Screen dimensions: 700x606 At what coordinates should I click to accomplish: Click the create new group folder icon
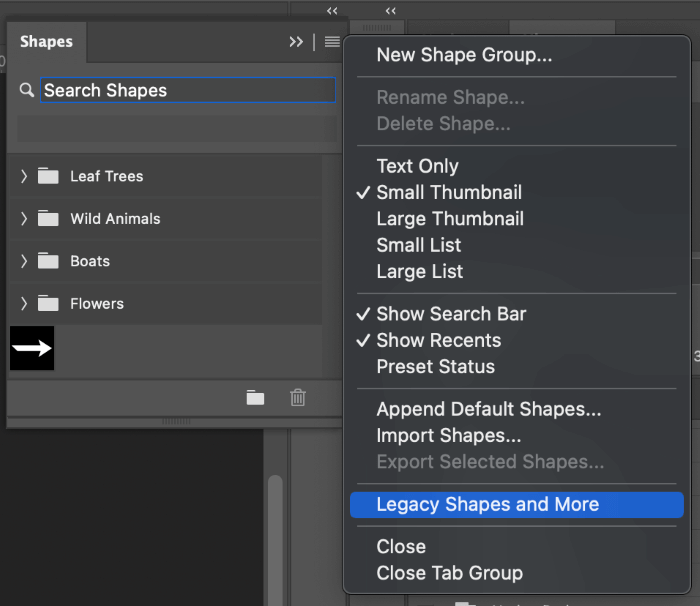tap(256, 398)
